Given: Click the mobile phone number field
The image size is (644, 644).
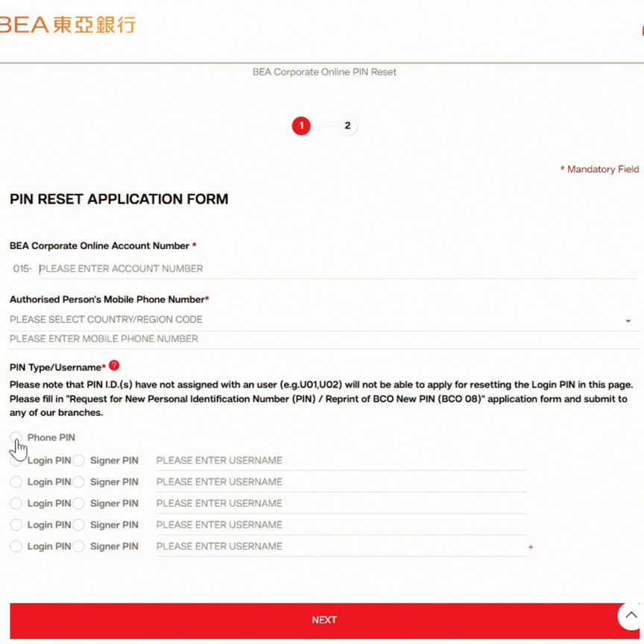Looking at the screenshot, I should point(324,339).
